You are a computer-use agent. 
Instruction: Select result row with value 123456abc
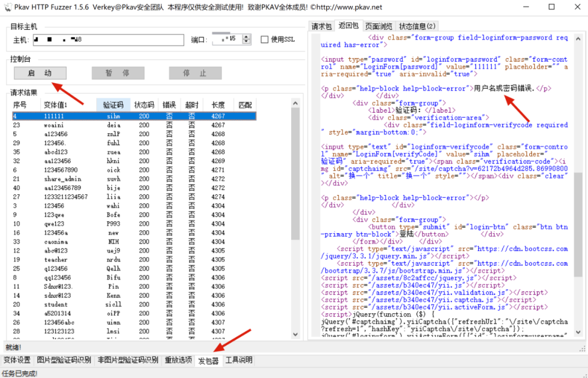(x=134, y=322)
